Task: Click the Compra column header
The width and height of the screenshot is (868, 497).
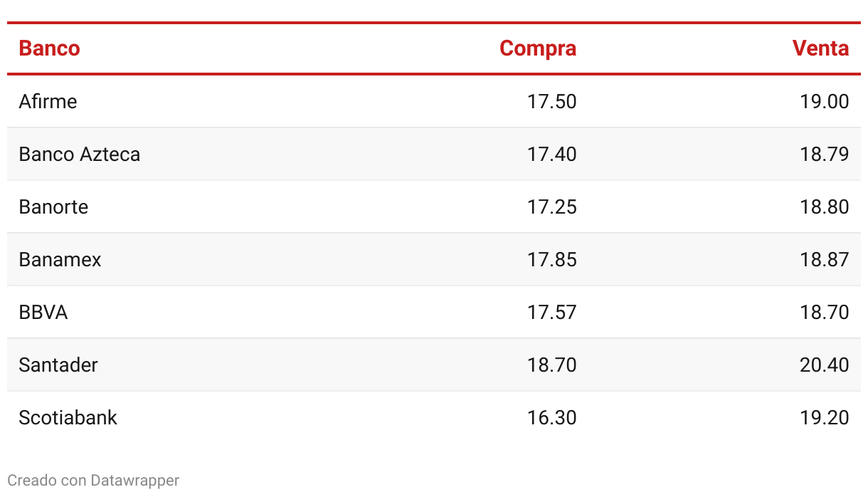Action: 538,48
